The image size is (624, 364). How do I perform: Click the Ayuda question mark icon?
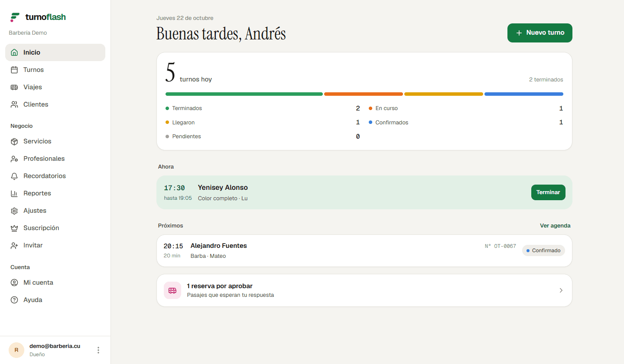click(x=14, y=300)
